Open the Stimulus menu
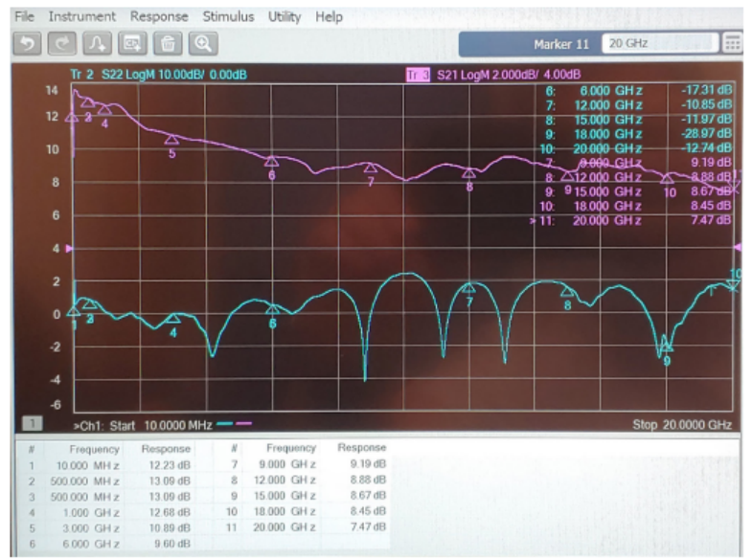Viewport: 752px width, 560px height. coord(228,16)
